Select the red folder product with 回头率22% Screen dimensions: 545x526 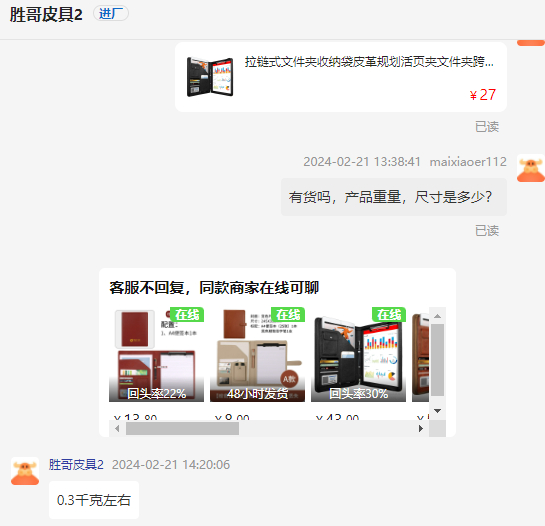point(156,355)
